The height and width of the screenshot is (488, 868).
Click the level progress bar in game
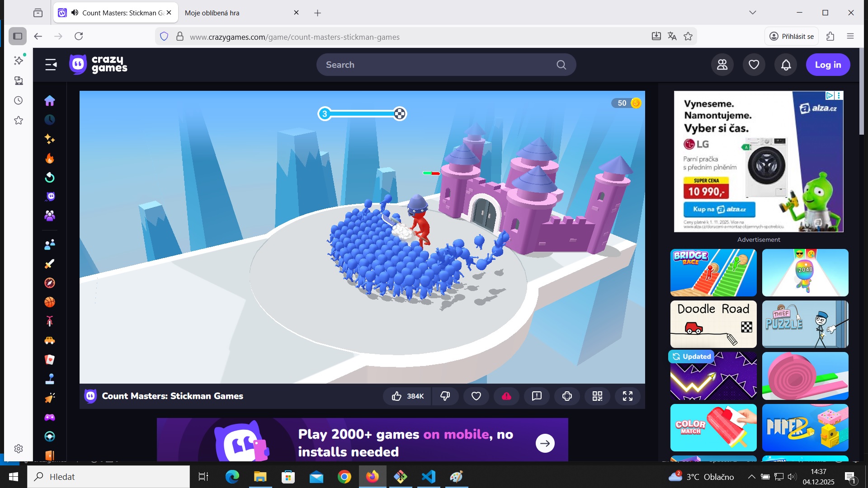[x=362, y=114]
